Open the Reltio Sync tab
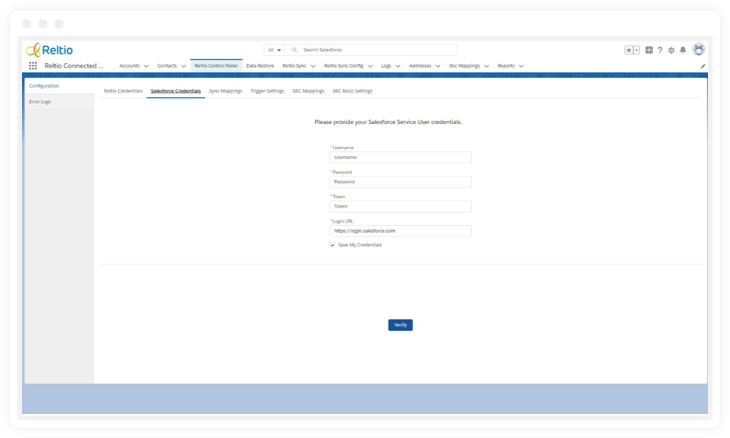730x438 pixels. (294, 66)
